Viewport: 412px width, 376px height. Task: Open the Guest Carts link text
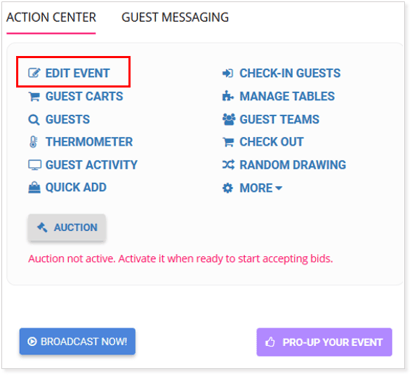click(x=84, y=96)
